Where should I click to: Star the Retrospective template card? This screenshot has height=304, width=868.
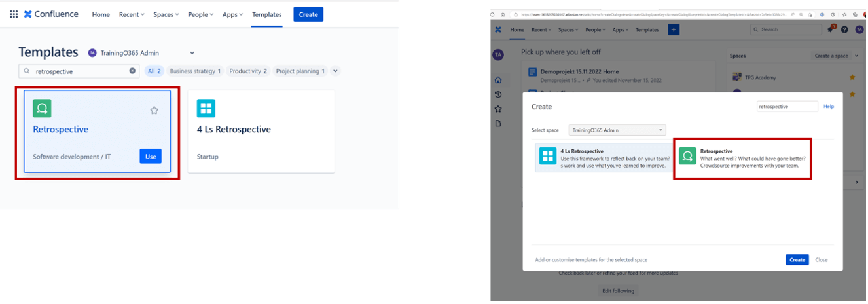pyautogui.click(x=154, y=110)
